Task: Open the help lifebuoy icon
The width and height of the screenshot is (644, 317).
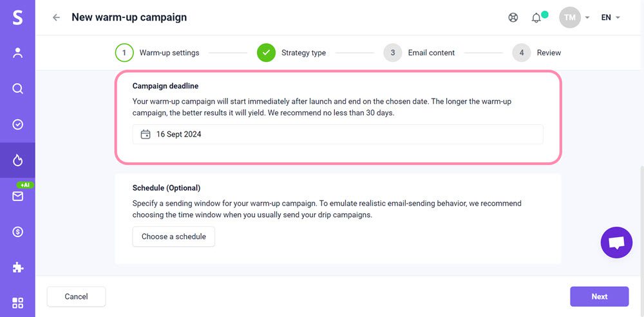Action: (x=513, y=17)
